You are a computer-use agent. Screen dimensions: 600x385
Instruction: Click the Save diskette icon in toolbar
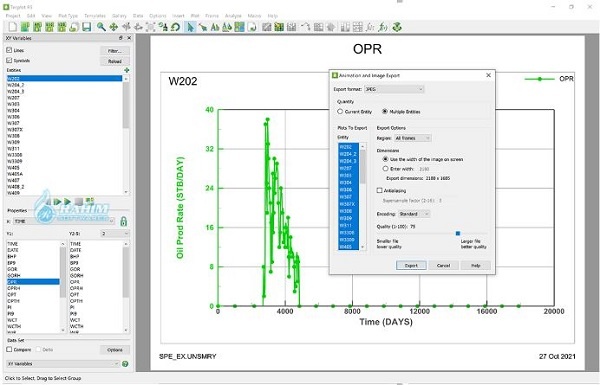(x=86, y=27)
